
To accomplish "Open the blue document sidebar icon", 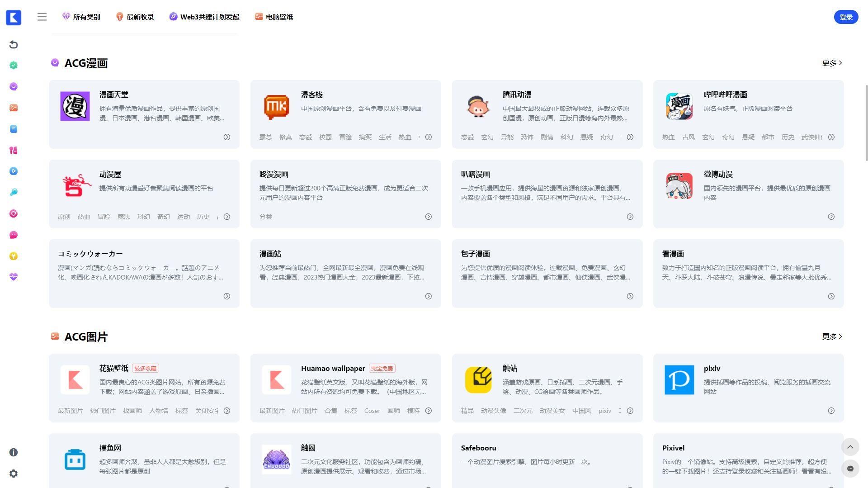I will click(x=14, y=129).
